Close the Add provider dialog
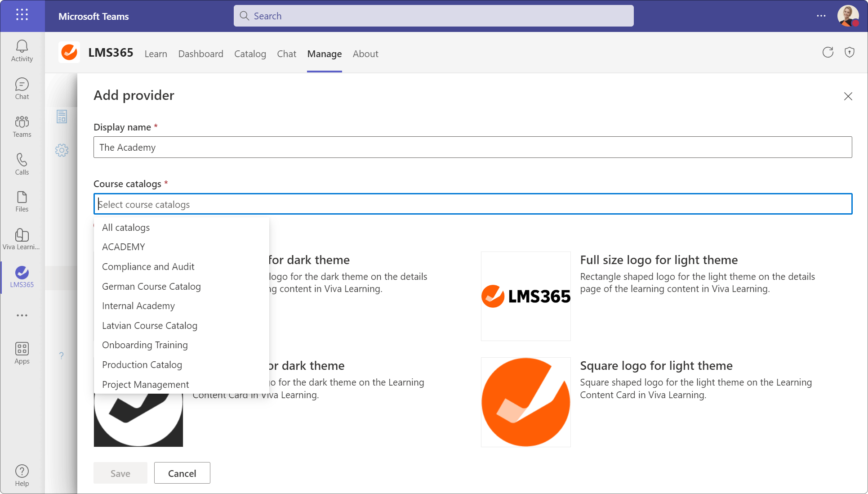Image resolution: width=868 pixels, height=494 pixels. (848, 96)
